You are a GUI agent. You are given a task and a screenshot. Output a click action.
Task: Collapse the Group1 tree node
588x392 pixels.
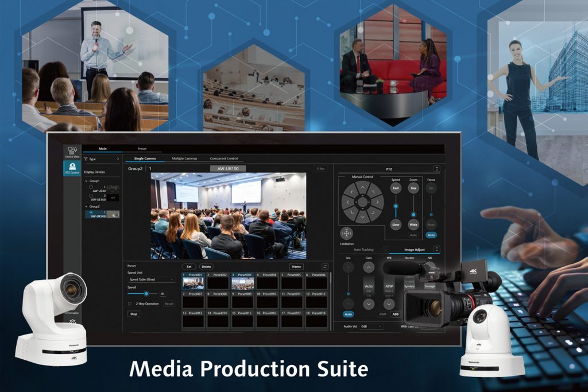point(86,181)
